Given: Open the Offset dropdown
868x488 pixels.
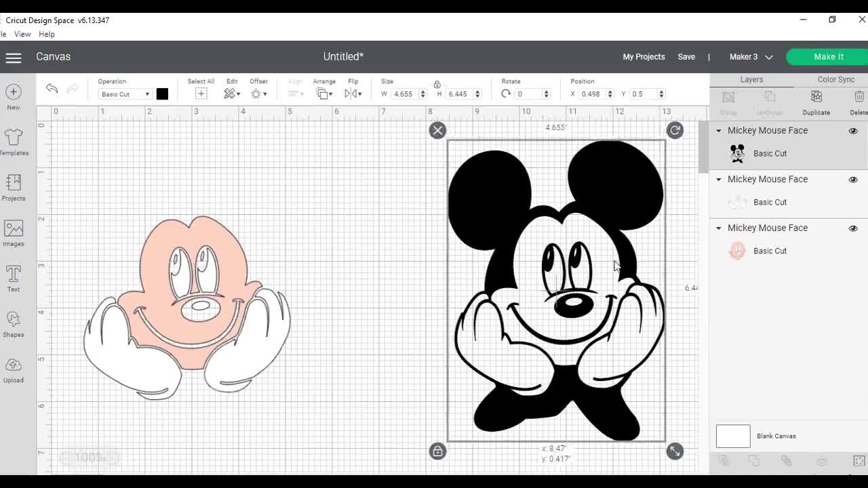Looking at the screenshot, I should click(258, 94).
